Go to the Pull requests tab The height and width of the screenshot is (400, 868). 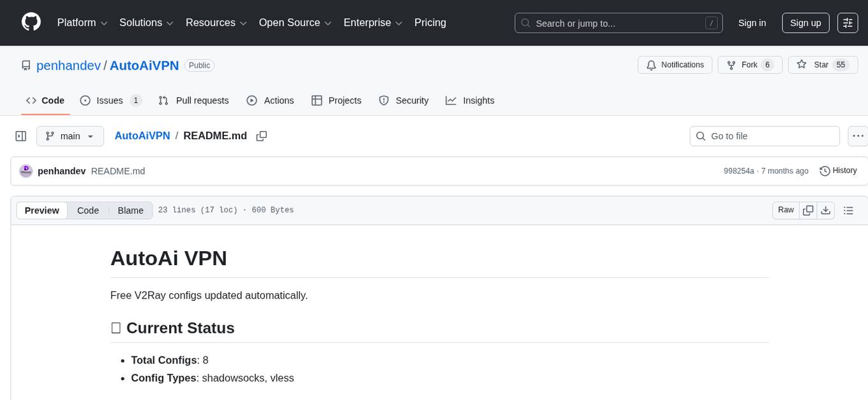click(193, 100)
